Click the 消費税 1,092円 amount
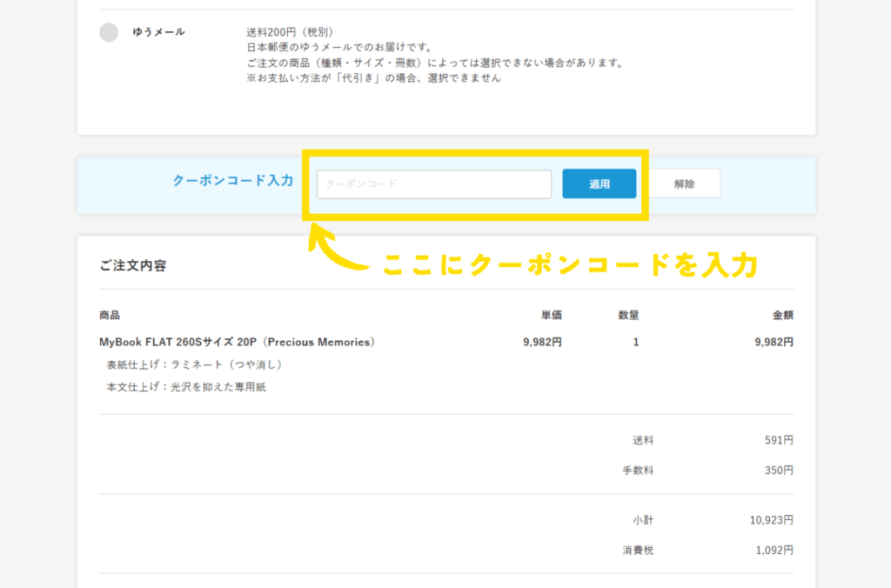Screen dimensions: 891x588 [x=774, y=551]
